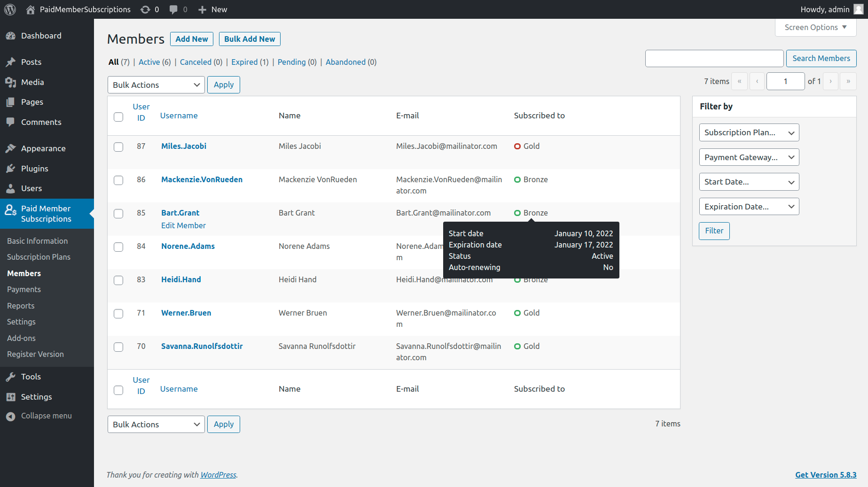Open the Payments submenu item
Viewport: 868px width, 487px height.
pyautogui.click(x=24, y=289)
